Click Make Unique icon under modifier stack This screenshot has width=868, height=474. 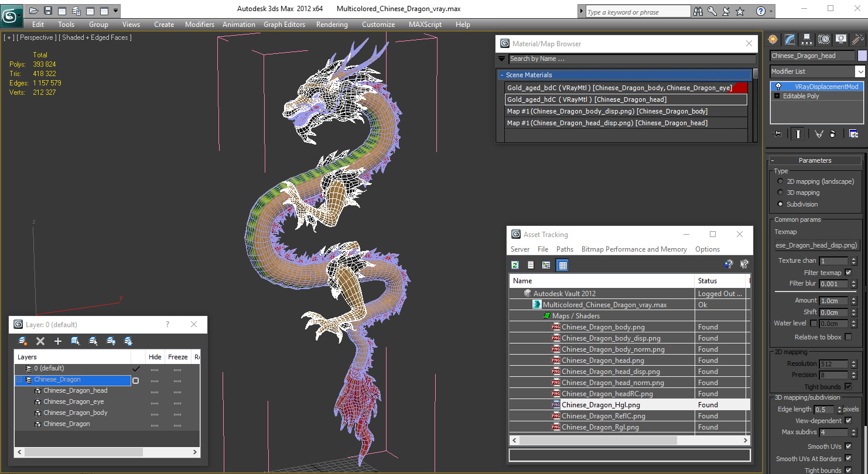pyautogui.click(x=819, y=134)
